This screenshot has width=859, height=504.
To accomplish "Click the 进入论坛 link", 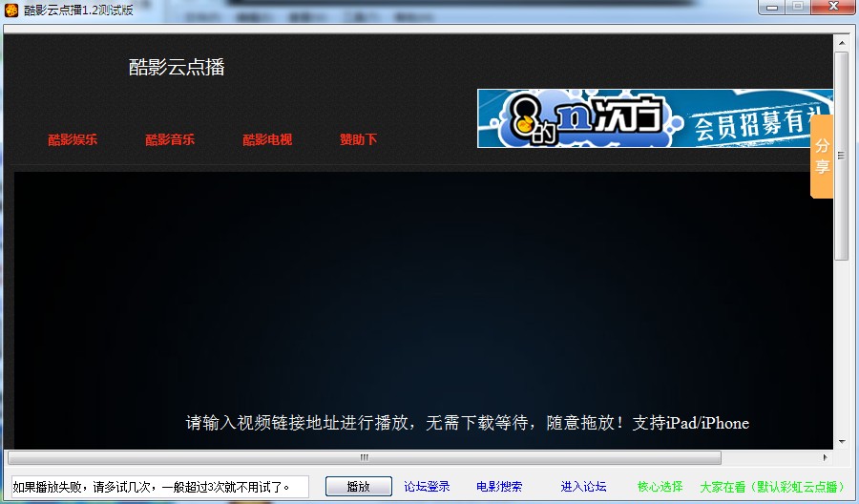I will click(x=583, y=487).
